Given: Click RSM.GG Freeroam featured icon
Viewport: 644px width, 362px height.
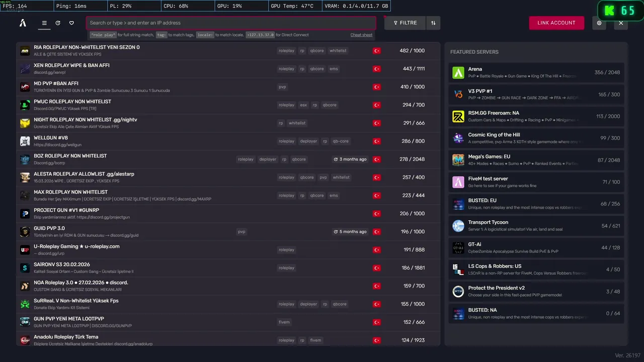Looking at the screenshot, I should point(458,117).
